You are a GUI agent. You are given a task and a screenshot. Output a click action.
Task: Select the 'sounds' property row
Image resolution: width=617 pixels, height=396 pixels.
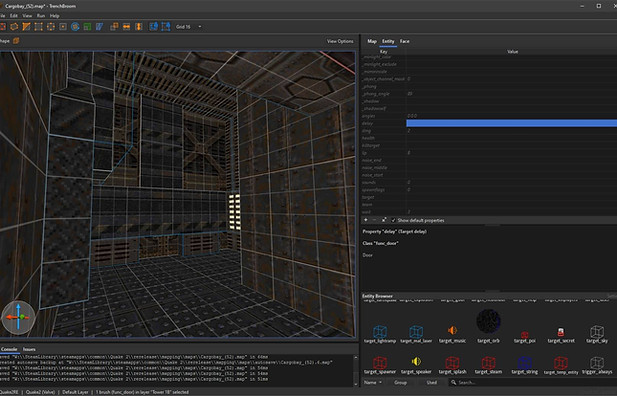[489, 182]
